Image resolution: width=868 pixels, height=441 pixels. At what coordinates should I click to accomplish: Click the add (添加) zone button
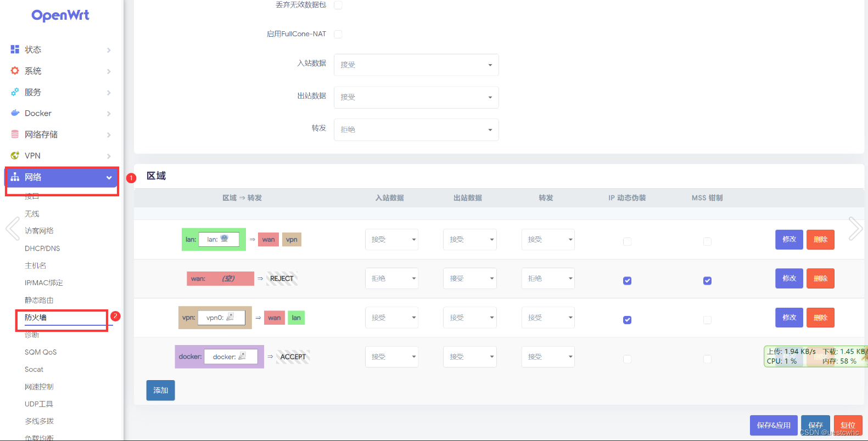160,391
